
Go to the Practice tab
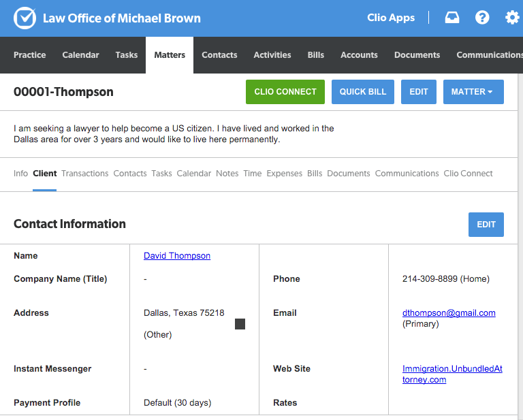(30, 54)
